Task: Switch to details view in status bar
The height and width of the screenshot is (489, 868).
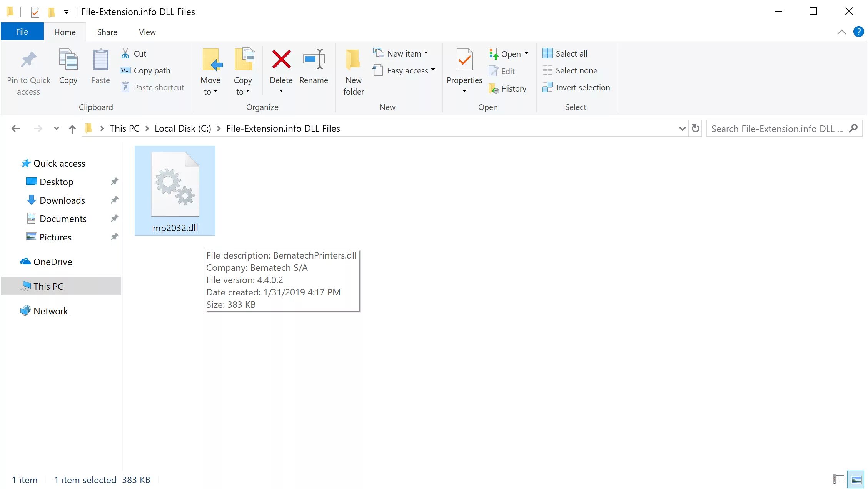Action: [838, 480]
